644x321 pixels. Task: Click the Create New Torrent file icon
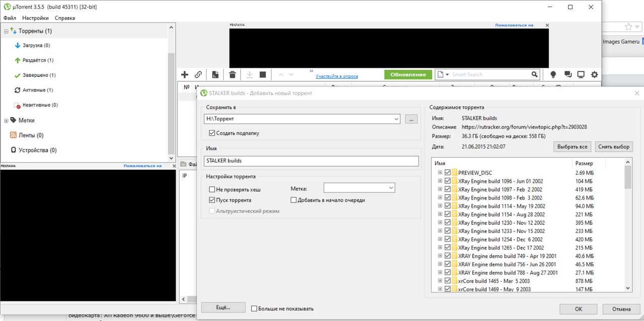pyautogui.click(x=215, y=74)
